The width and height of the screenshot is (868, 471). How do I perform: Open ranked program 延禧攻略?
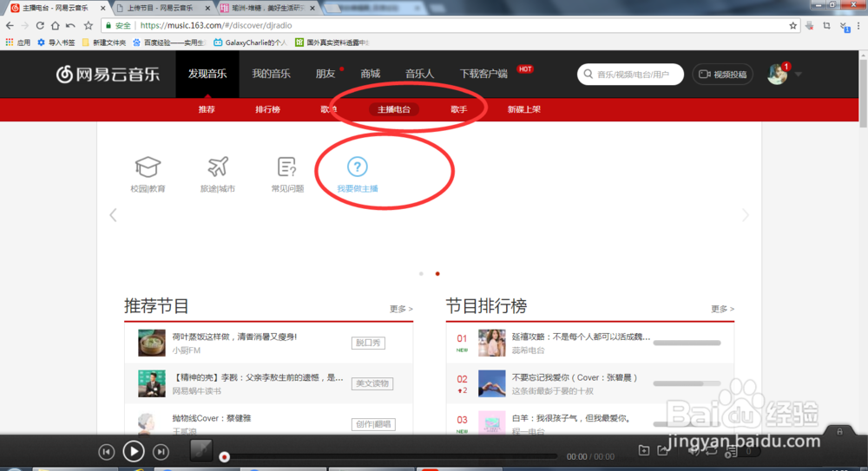[581, 337]
